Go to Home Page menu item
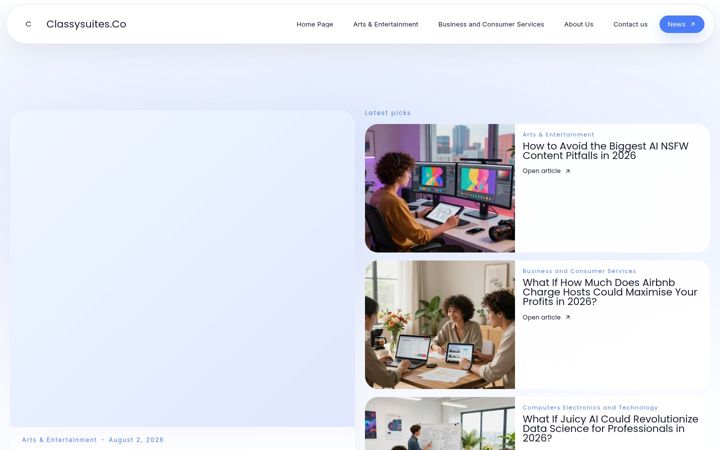This screenshot has height=450, width=720. coord(315,24)
